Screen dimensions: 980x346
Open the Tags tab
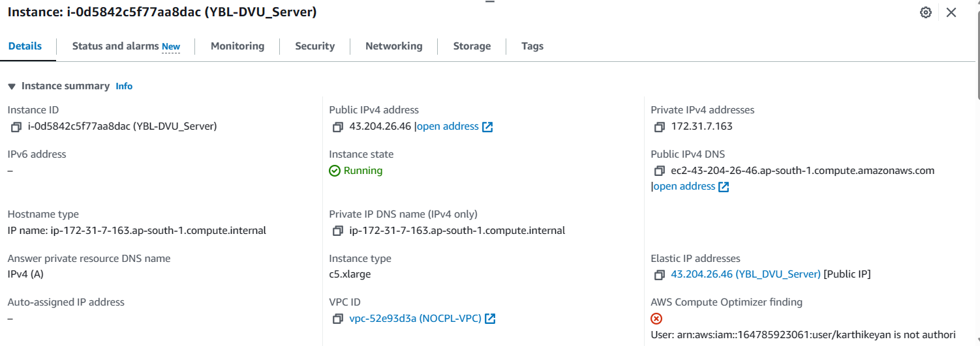[x=532, y=46]
